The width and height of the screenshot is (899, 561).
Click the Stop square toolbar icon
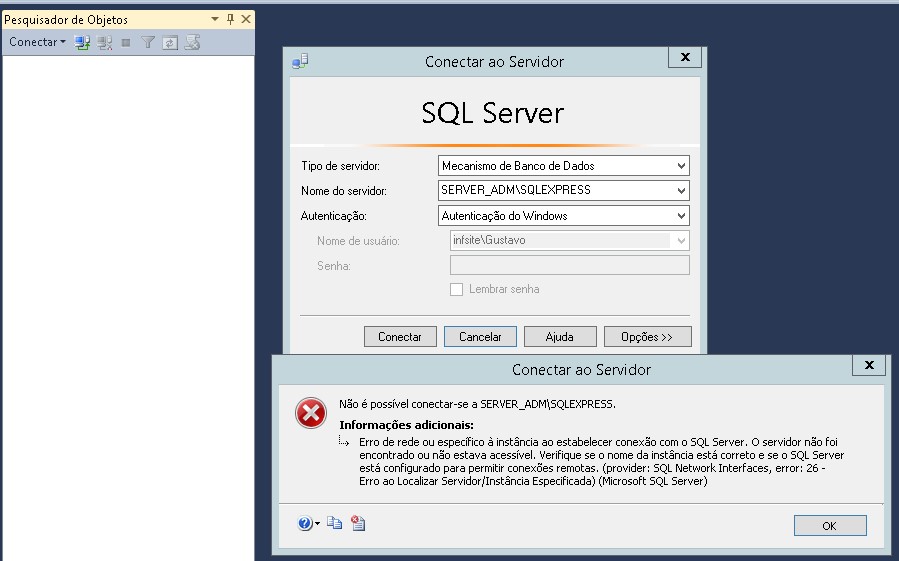[x=126, y=42]
